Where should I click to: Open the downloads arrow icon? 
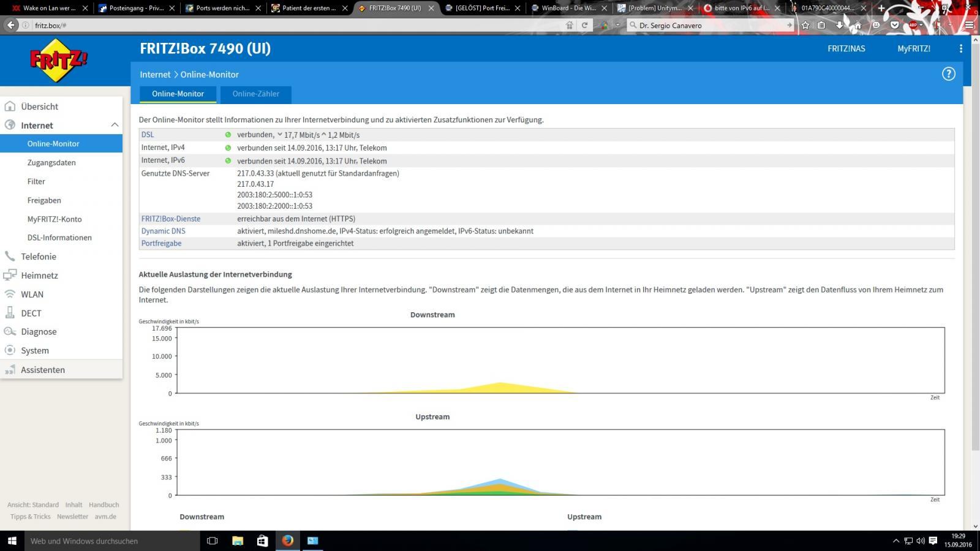click(x=840, y=25)
